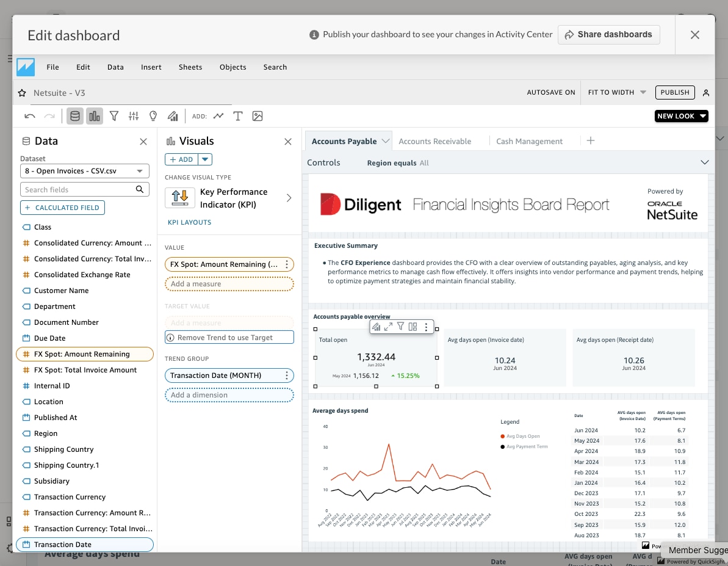The width and height of the screenshot is (728, 566).
Task: Open the Filter funnel in the toolbar
Action: (114, 116)
